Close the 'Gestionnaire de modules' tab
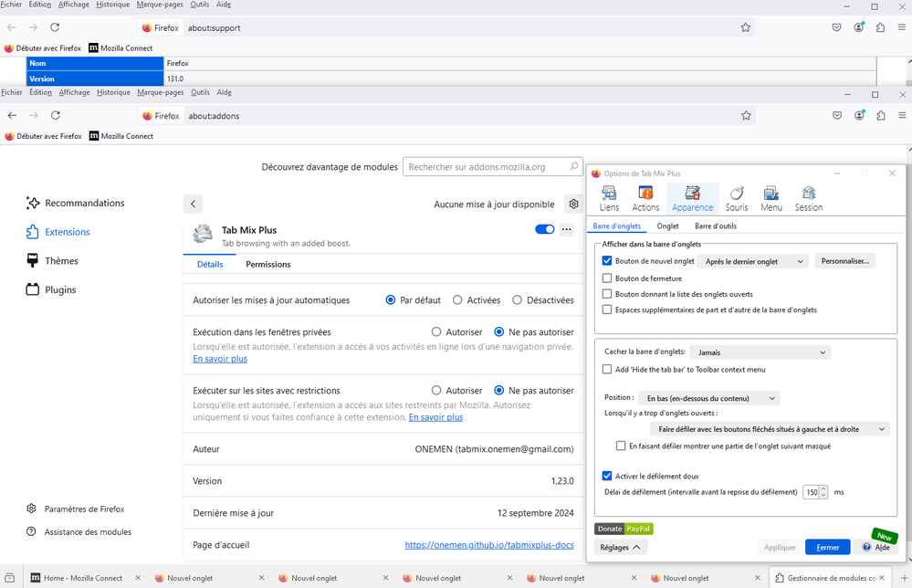Image resolution: width=912 pixels, height=588 pixels. click(x=883, y=578)
